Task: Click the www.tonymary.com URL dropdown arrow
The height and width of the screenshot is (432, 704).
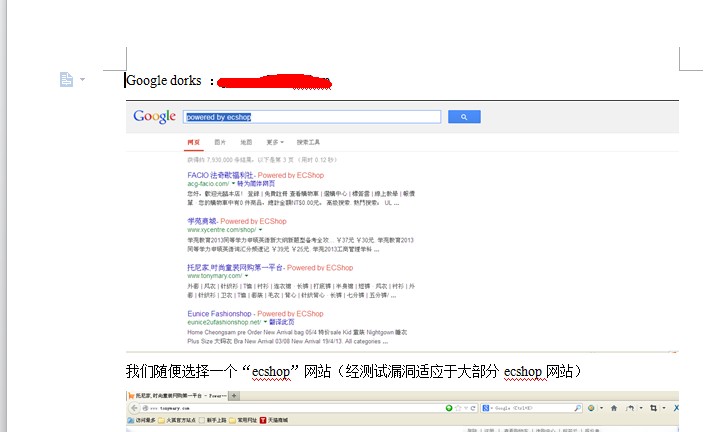Action: click(246, 276)
